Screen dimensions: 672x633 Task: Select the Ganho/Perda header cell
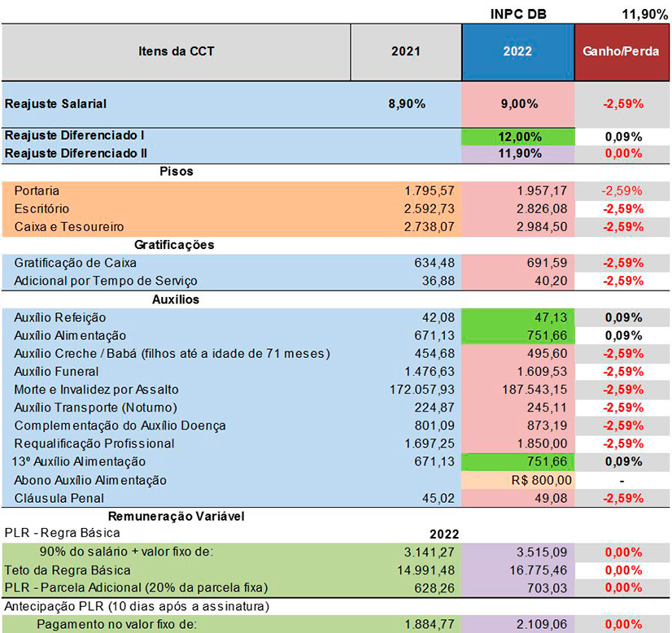click(x=622, y=52)
